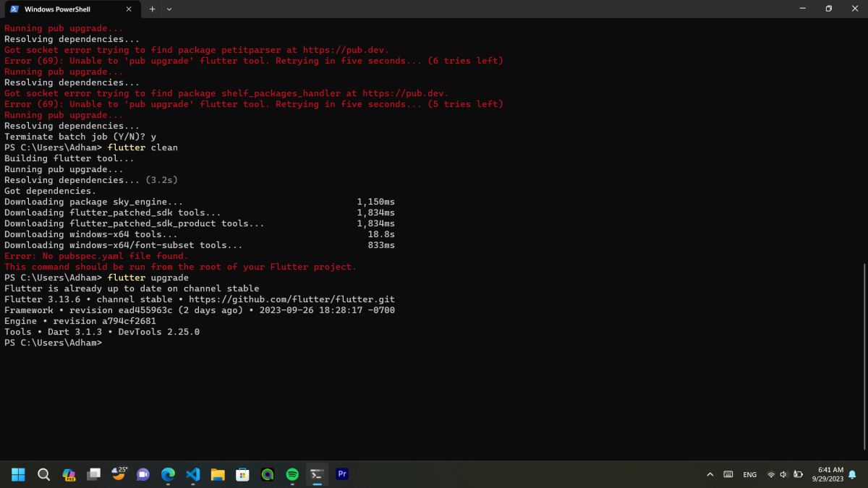This screenshot has height=488, width=868.
Task: Open taskbar Search
Action: tap(43, 474)
